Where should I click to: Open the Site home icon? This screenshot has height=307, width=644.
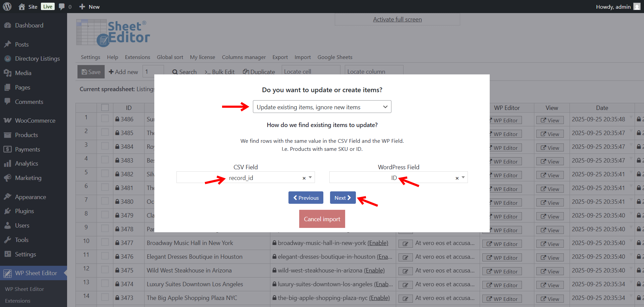(x=22, y=7)
